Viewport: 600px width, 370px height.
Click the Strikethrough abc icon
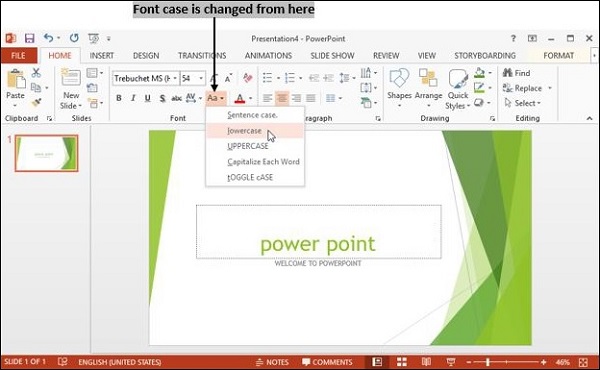[x=176, y=98]
